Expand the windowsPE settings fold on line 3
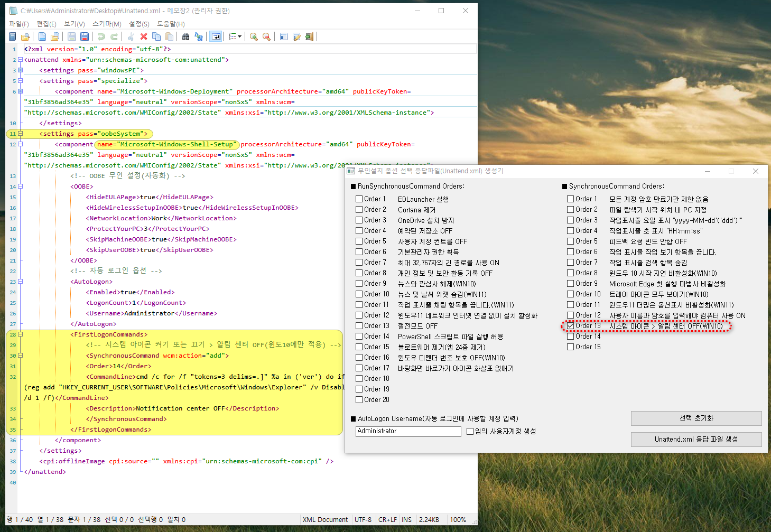The height and width of the screenshot is (532, 771). [21, 70]
